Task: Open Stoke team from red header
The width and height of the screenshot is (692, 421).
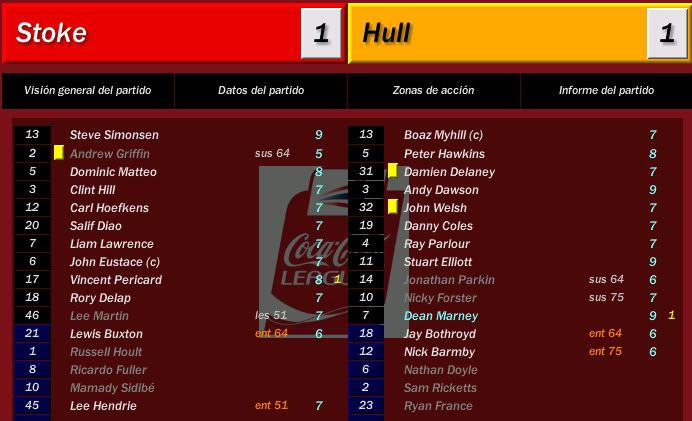Action: click(x=51, y=33)
